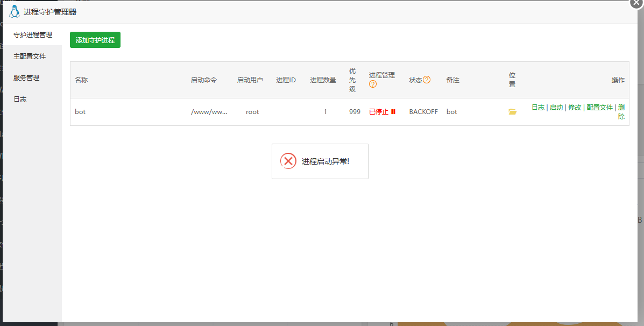Click 添加守护进程 button
644x326 pixels.
(95, 40)
